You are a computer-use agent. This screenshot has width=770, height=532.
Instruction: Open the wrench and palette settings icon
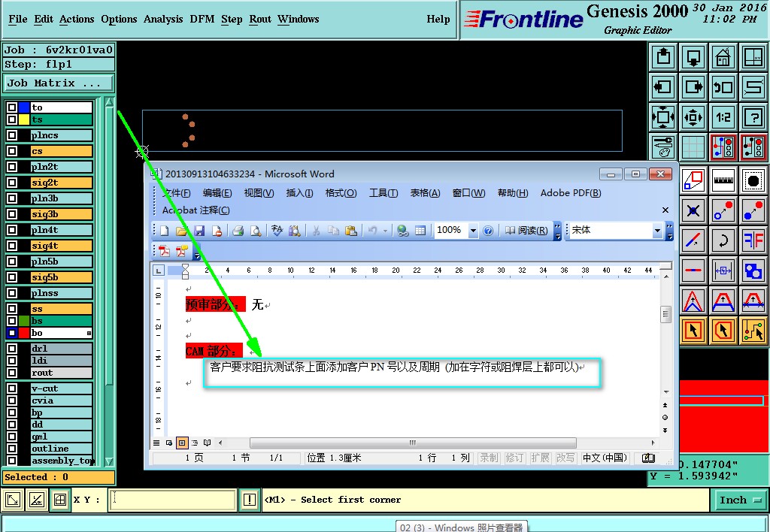663,147
